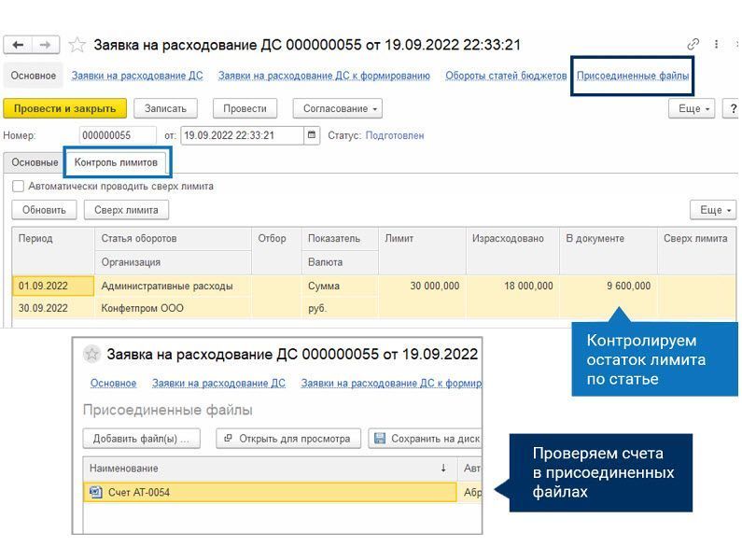Click Конфетпром ООО cell
This screenshot has width=742, height=560.
174,308
